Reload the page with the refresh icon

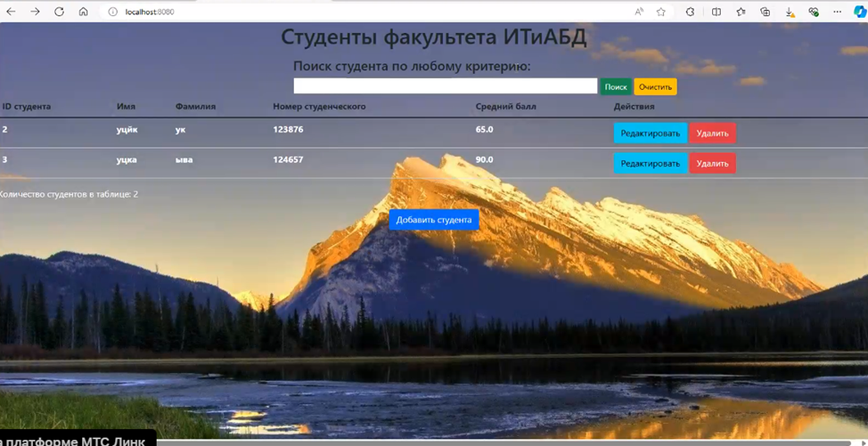(59, 12)
